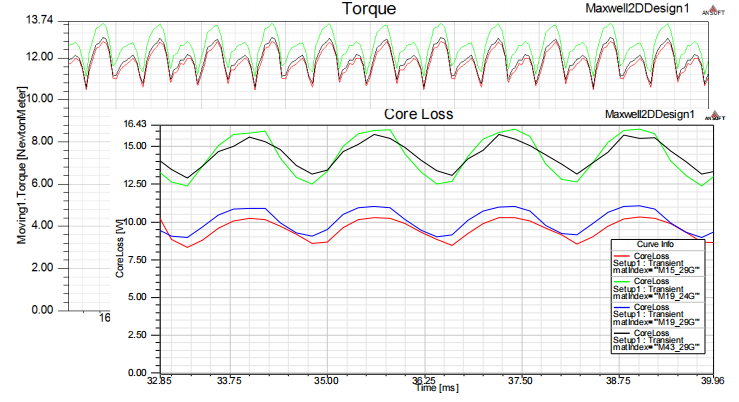Click the 10.00 tick on the Torque axis
Screen dimensions: 739x402
(x=40, y=98)
